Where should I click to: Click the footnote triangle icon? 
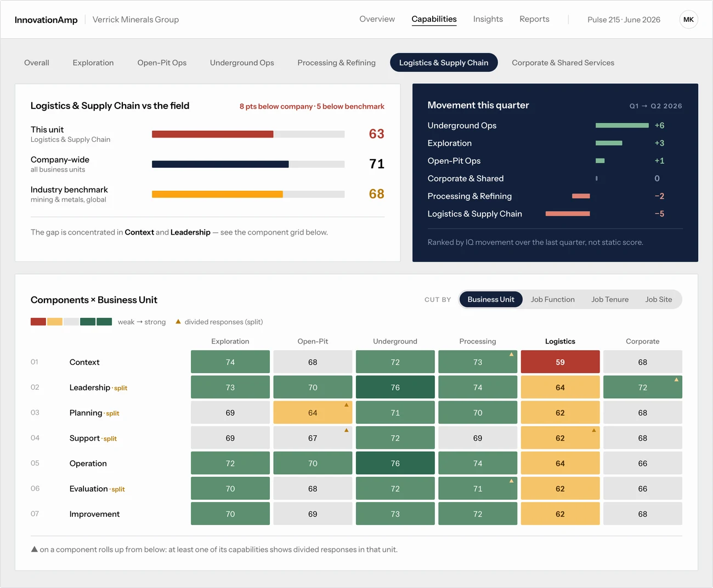[x=35, y=549]
